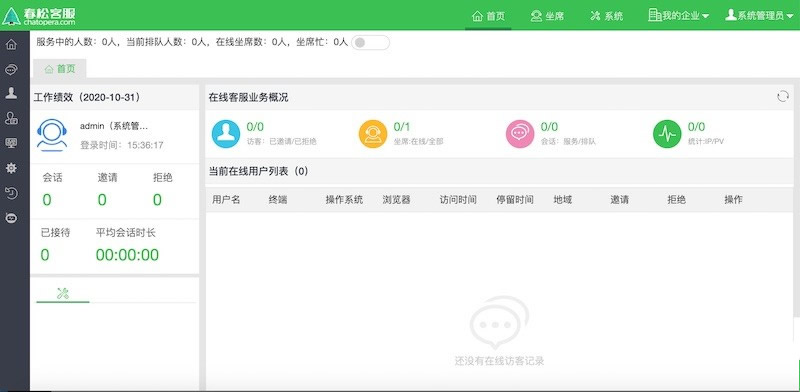800x392 pixels.
Task: Click the pink conversation bubble icon
Action: click(520, 134)
